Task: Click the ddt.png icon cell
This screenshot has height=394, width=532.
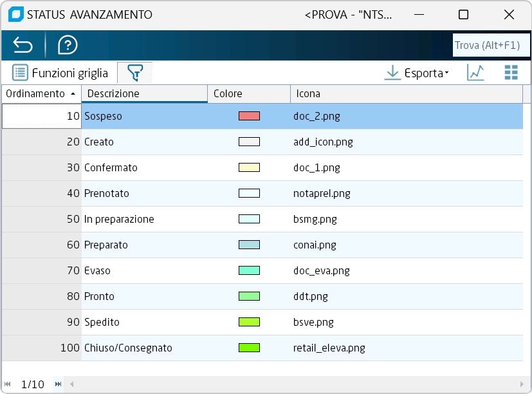Action: coord(407,297)
